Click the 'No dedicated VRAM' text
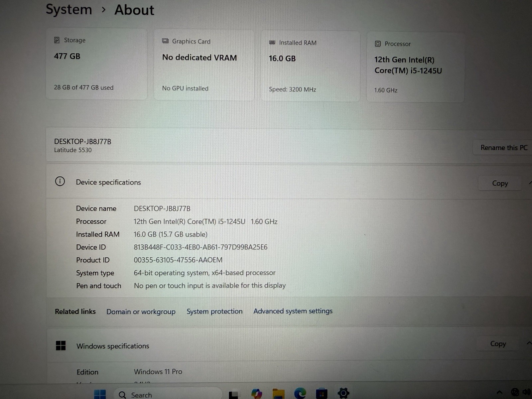Viewport: 532px width, 399px height. 199,58
